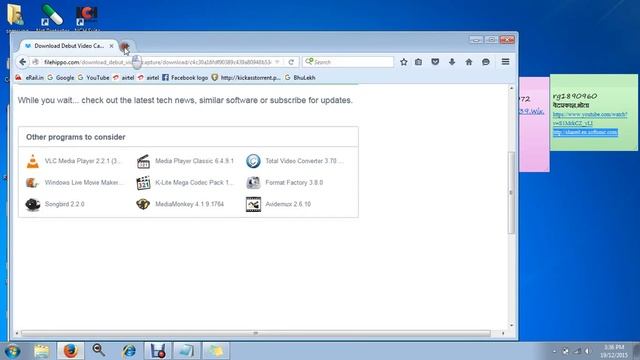Screen dimensions: 640x360
Task: Click the wix link on the pink sticky note
Action: point(531,111)
